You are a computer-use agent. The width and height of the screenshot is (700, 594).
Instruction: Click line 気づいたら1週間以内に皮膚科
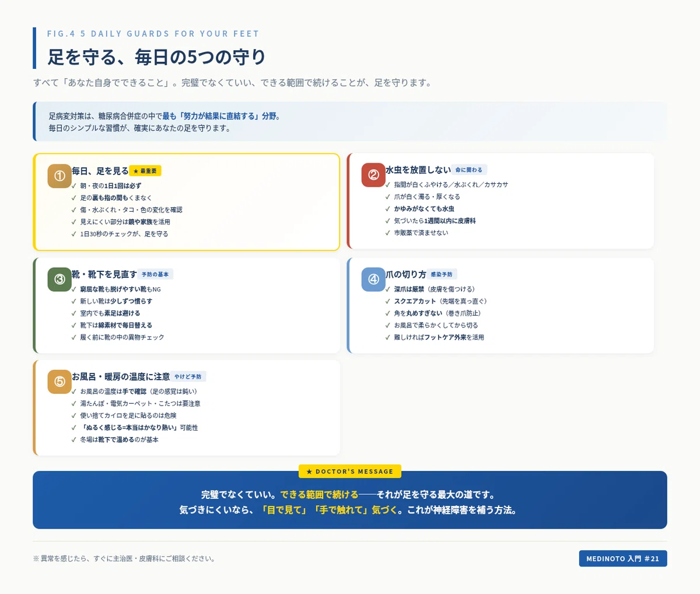[435, 221]
